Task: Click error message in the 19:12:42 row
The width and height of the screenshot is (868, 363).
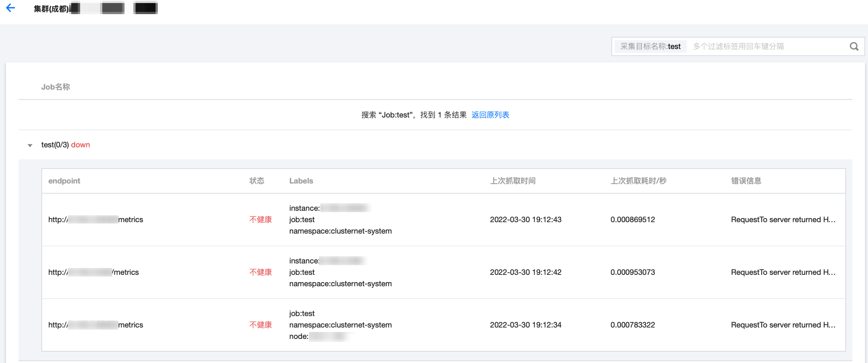Action: coord(783,272)
